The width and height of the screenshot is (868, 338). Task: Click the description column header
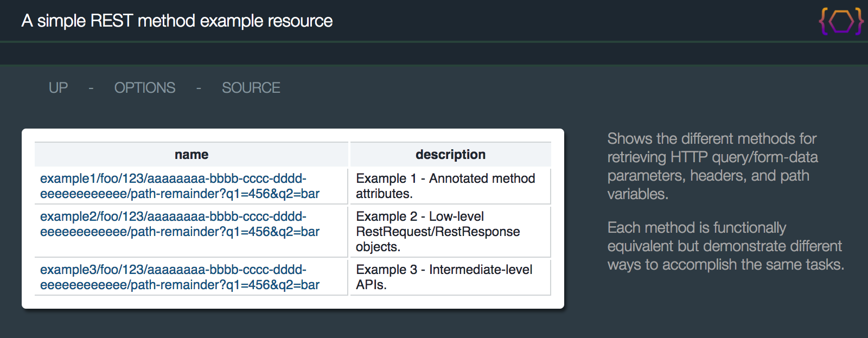(x=451, y=155)
